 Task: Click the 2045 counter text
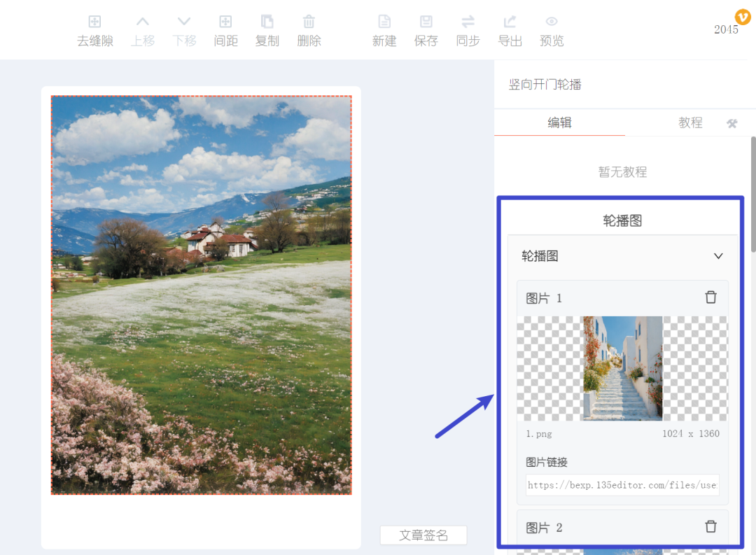tap(726, 29)
